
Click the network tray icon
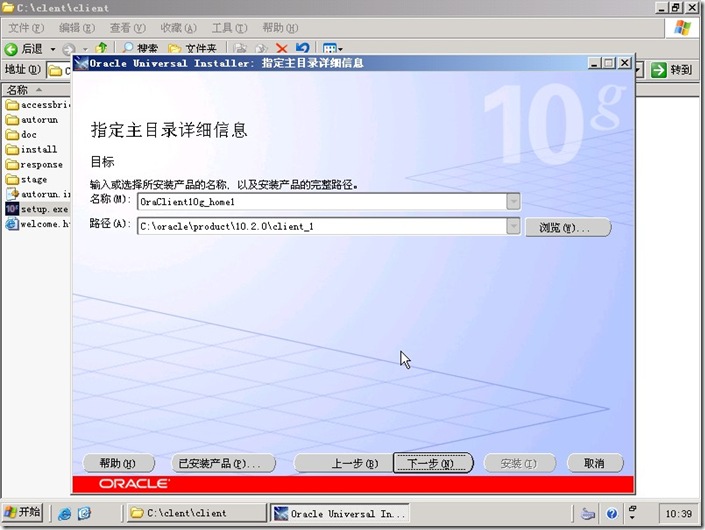pos(588,513)
